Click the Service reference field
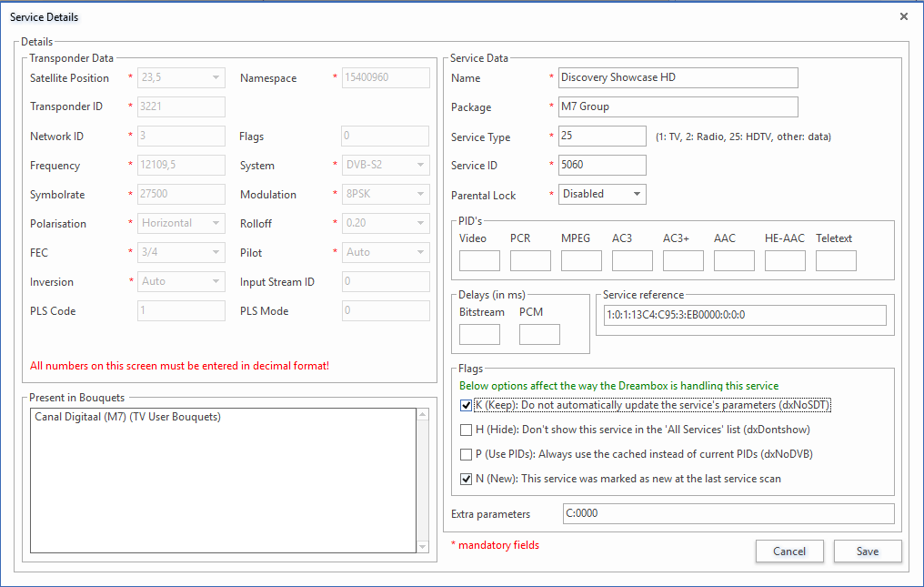Viewport: 924px width, 587px height. pyautogui.click(x=745, y=315)
